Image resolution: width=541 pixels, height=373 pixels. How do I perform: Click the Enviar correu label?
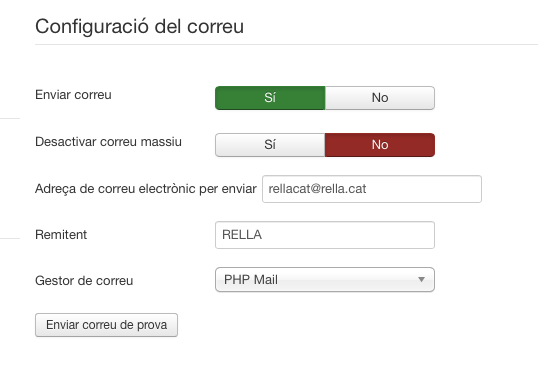73,95
